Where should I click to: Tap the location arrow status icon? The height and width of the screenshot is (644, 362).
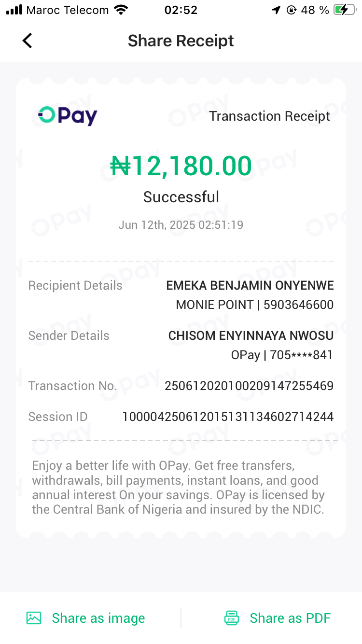(x=276, y=10)
